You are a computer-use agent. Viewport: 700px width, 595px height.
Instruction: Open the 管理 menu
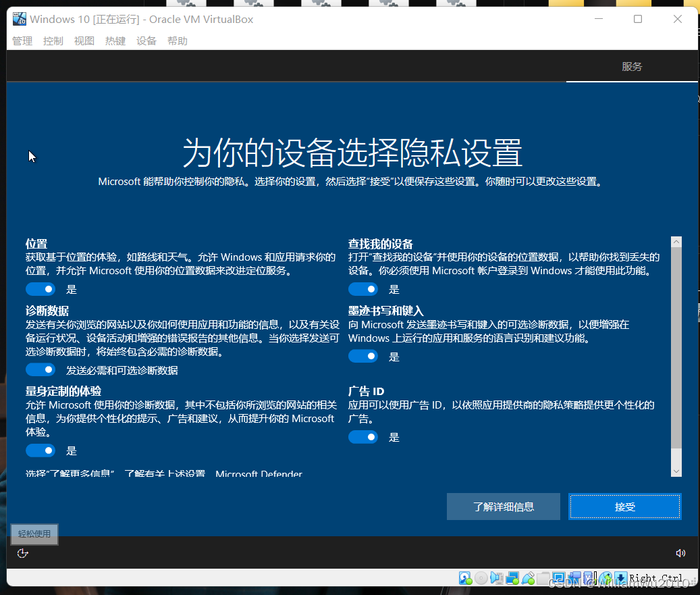[x=22, y=41]
